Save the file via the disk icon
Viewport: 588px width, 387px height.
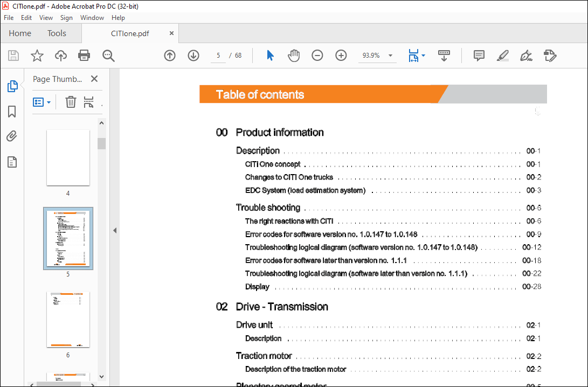coord(13,55)
